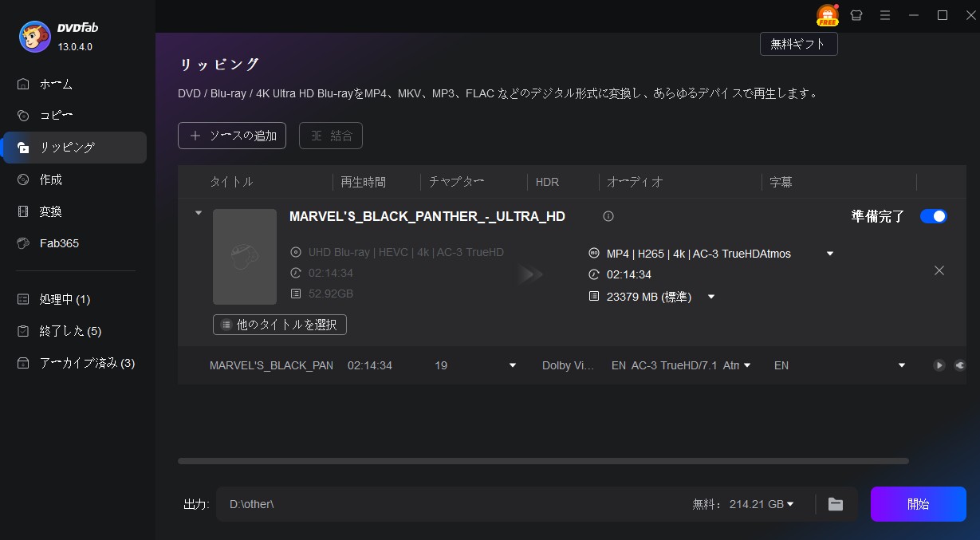
Task: Open Fab365 from the sidebar
Action: (x=75, y=243)
